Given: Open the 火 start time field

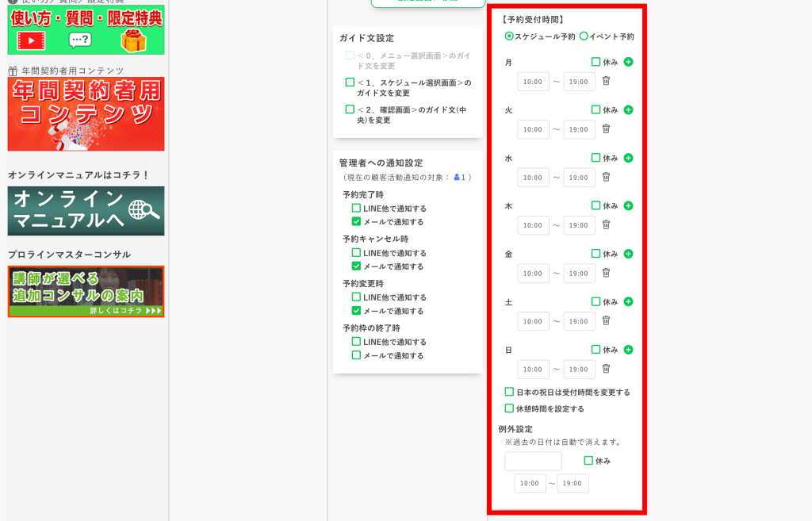Looking at the screenshot, I should [x=532, y=128].
